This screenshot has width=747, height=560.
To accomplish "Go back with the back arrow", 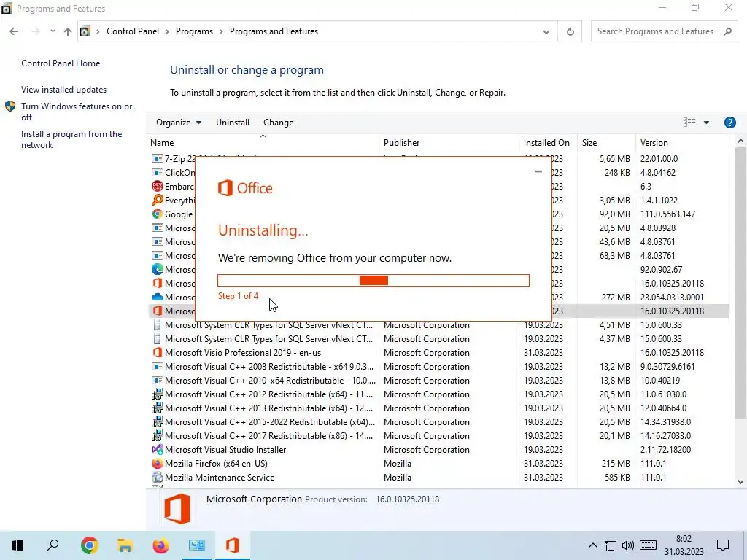I will point(14,31).
